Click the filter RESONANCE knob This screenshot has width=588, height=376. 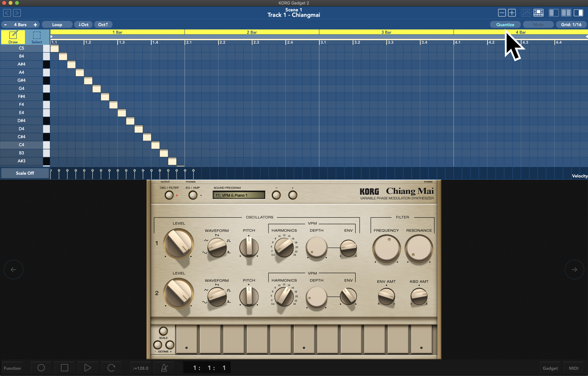point(419,248)
